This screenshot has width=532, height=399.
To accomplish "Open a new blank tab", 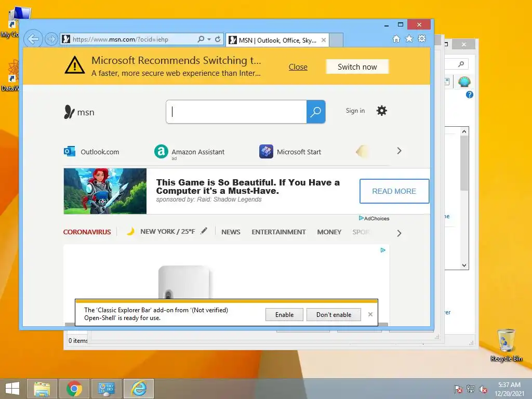I will point(336,40).
